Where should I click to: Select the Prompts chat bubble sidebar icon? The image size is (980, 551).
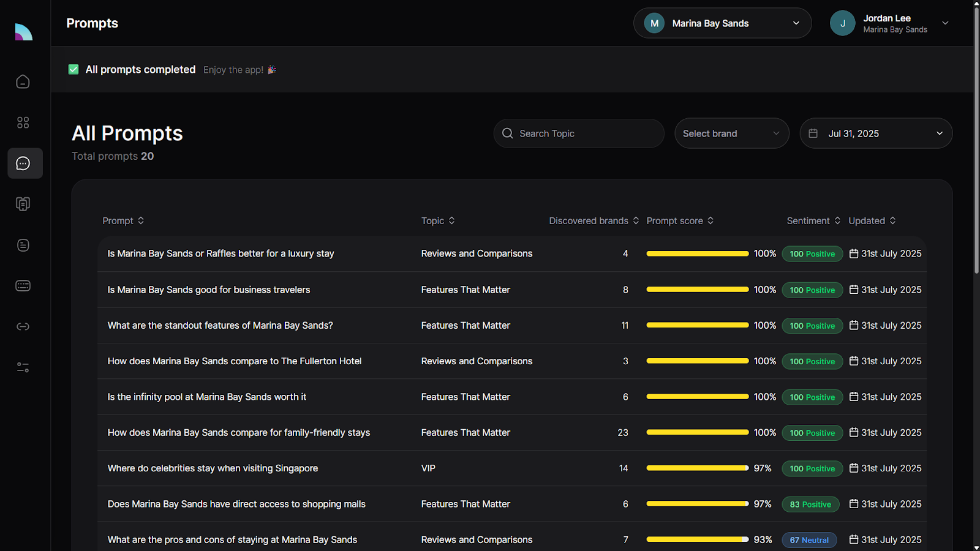tap(24, 163)
